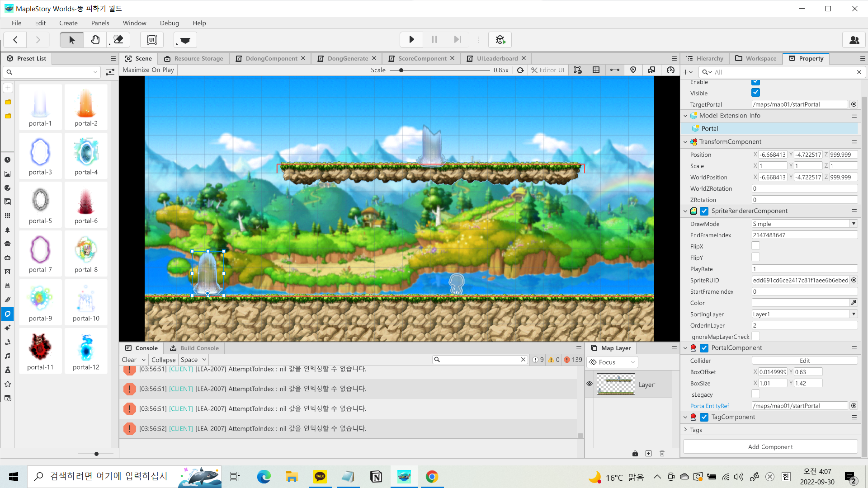Adjust the scene Scale slider
The height and width of the screenshot is (488, 868).
[x=439, y=70]
